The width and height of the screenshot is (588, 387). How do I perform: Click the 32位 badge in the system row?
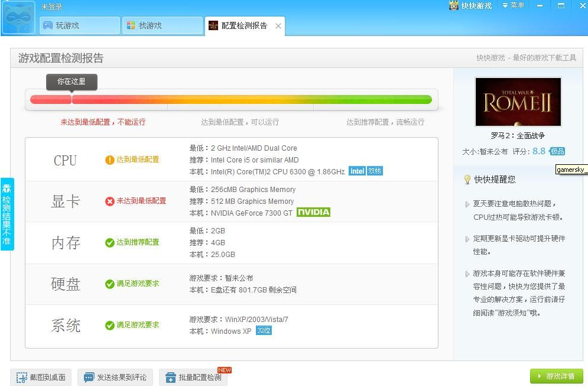click(x=264, y=331)
